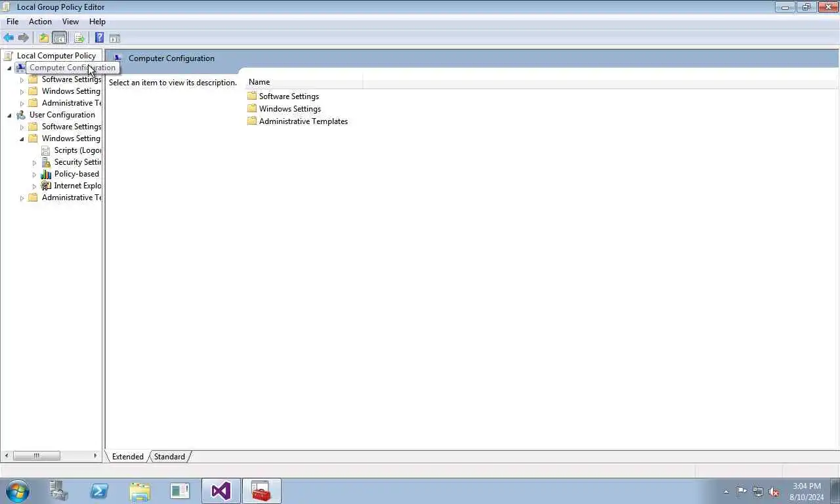Viewport: 840px width, 504px height.
Task: Click the Action Center flag tray icon
Action: coord(742,492)
